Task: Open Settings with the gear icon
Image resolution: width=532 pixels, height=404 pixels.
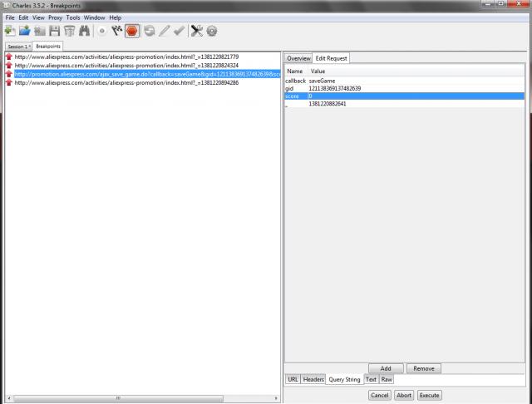Action: 212,31
